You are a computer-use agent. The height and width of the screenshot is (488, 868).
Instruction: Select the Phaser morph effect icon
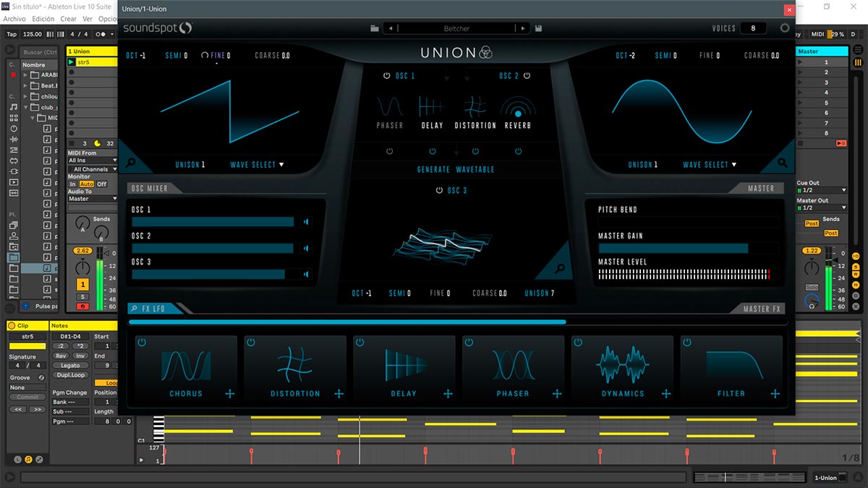(x=390, y=107)
